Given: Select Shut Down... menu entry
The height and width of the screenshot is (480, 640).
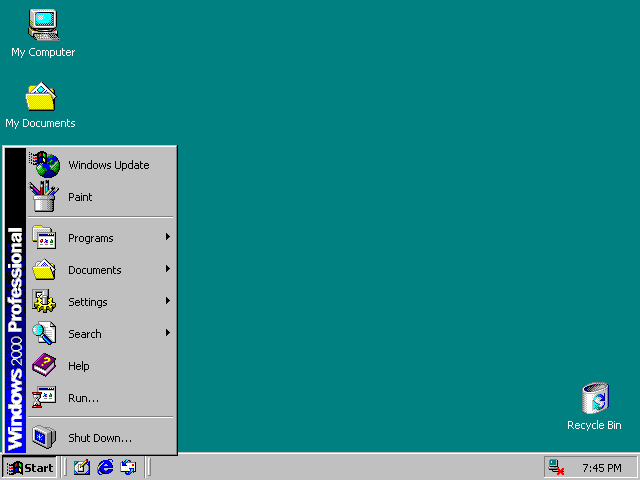Looking at the screenshot, I should tap(101, 438).
